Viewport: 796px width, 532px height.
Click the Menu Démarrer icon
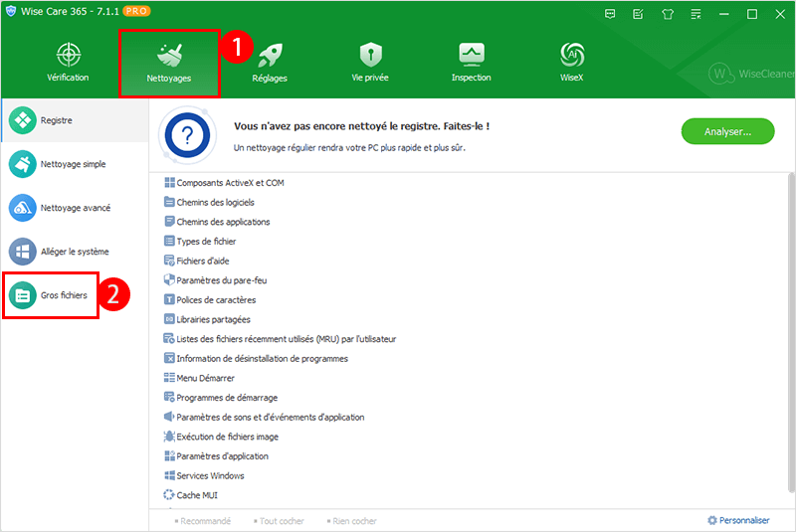click(x=169, y=378)
